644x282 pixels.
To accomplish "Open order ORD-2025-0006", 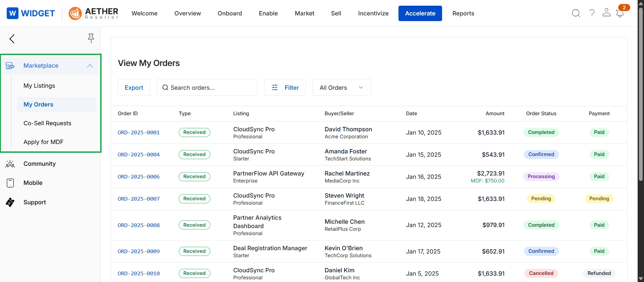I will point(139,177).
